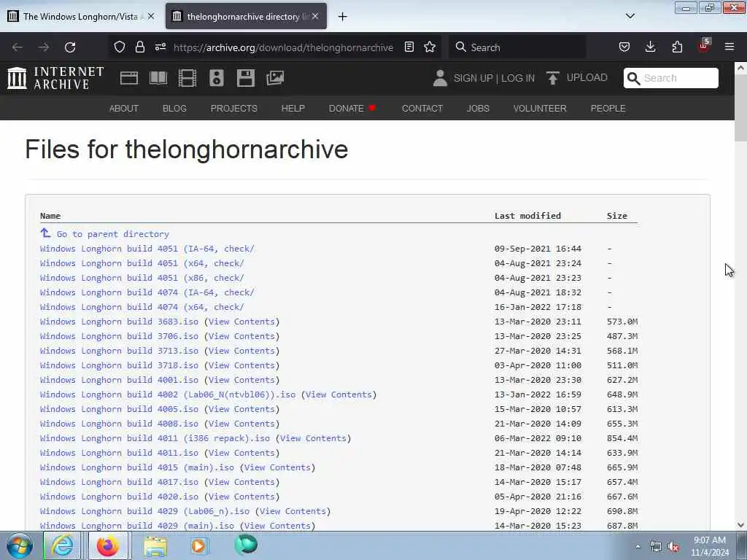Toggle reader view icon
The height and width of the screenshot is (560, 747).
coord(409,47)
